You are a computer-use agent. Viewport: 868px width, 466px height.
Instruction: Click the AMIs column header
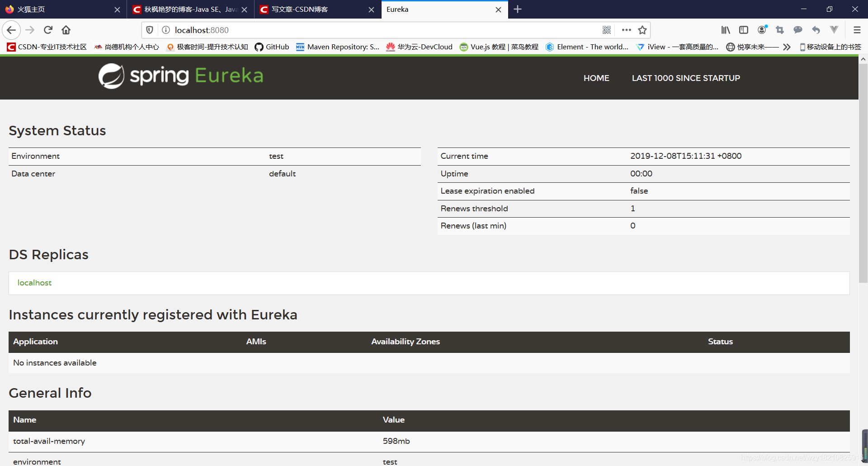(256, 342)
